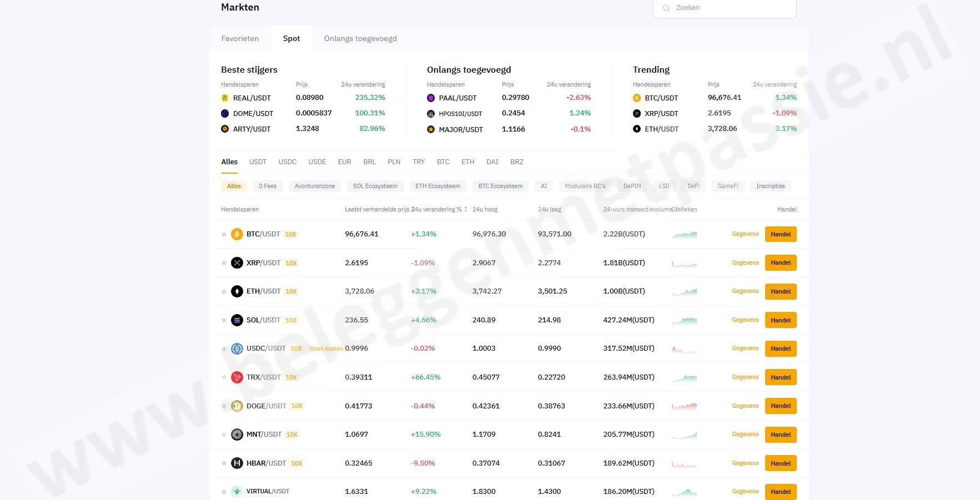Screen dimensions: 980x500
Task: Open the Onlangs toegevoegd tab
Action: pos(360,39)
